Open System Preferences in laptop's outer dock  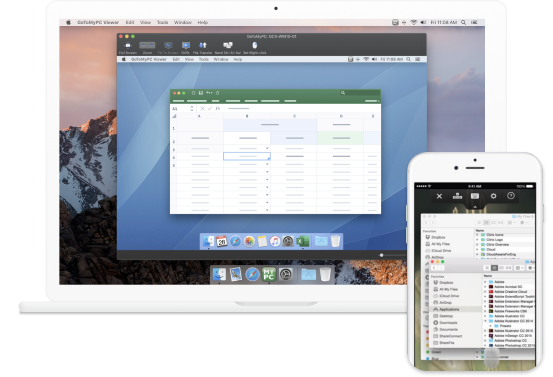(x=286, y=274)
